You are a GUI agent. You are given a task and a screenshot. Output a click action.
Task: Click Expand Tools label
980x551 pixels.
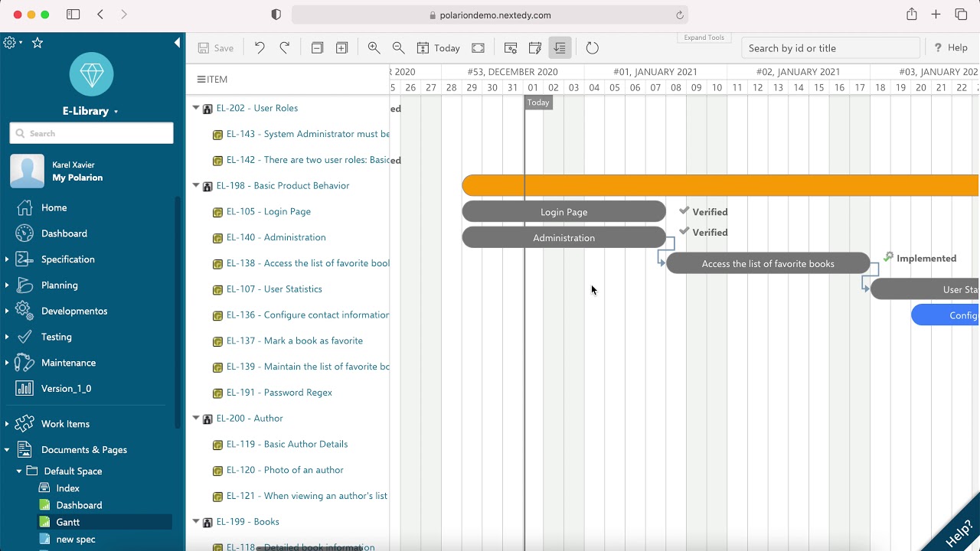point(704,37)
